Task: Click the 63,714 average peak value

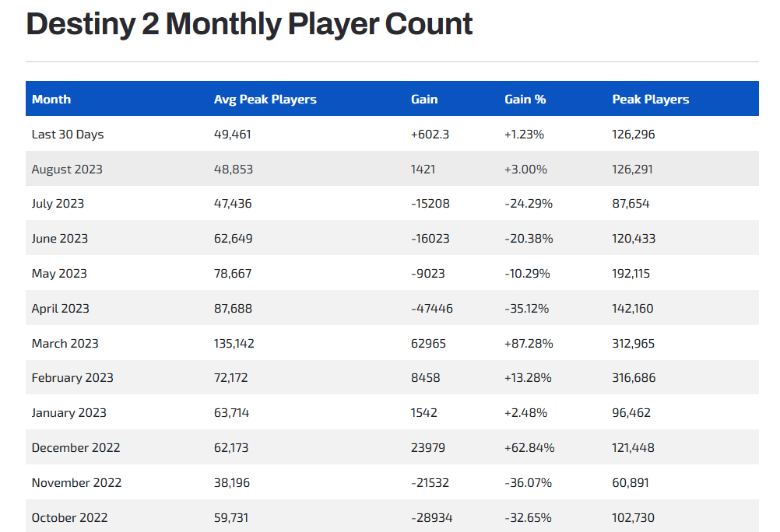Action: pos(231,413)
